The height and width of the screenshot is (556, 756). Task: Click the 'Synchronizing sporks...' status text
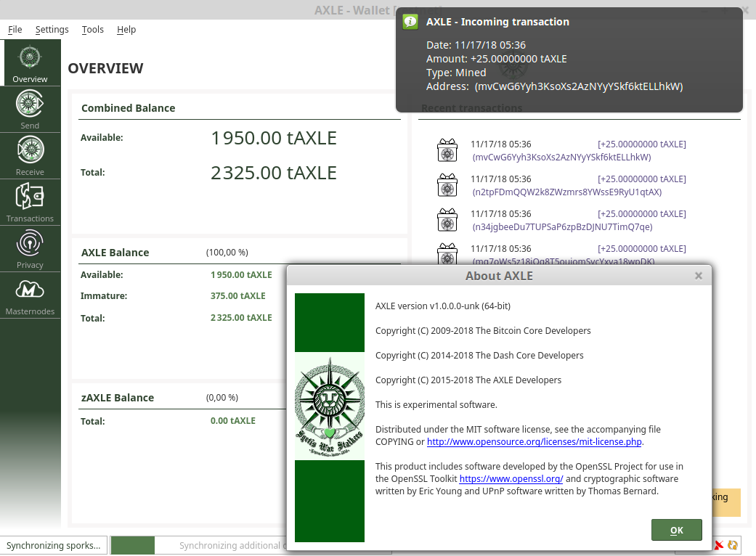point(54,545)
